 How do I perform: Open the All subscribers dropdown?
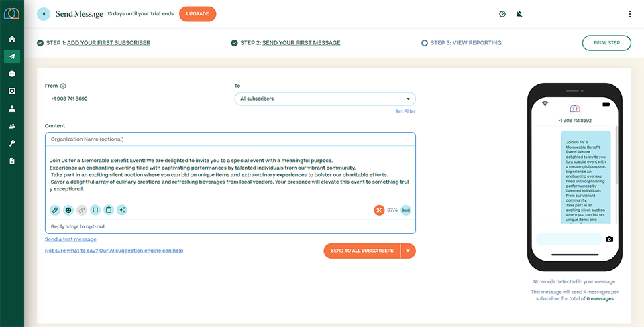(325, 99)
